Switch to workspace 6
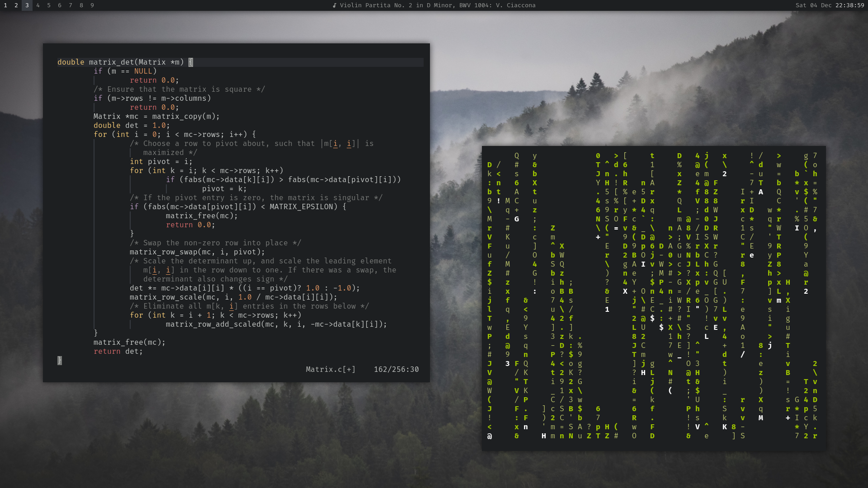The width and height of the screenshot is (868, 488). 60,5
